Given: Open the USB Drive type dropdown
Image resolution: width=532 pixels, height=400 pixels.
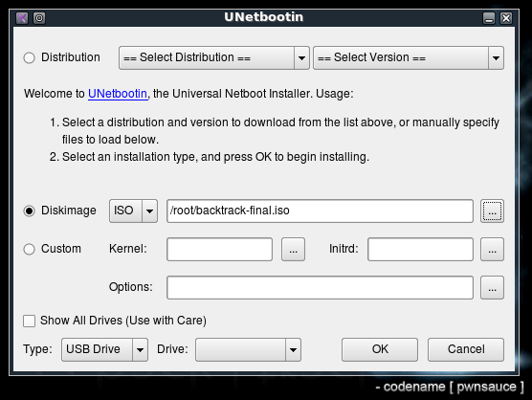Looking at the screenshot, I should point(104,349).
